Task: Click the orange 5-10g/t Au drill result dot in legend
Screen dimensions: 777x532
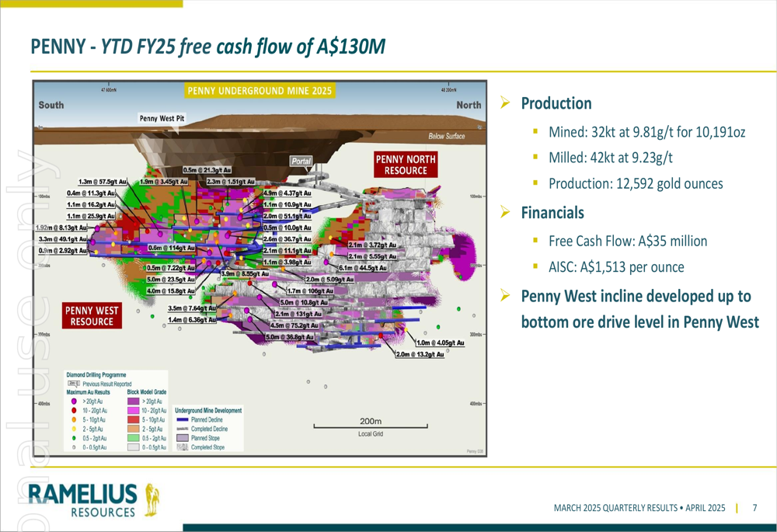Action: pyautogui.click(x=74, y=419)
